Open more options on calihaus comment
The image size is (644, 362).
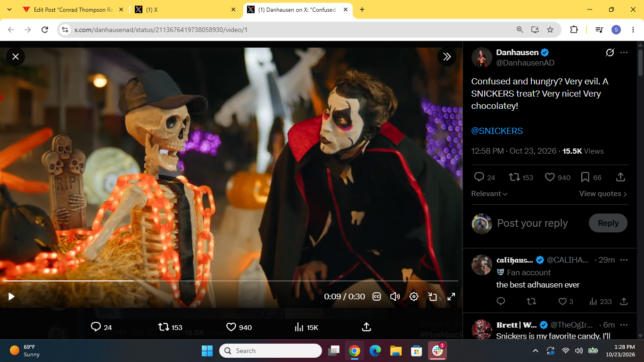click(x=624, y=260)
